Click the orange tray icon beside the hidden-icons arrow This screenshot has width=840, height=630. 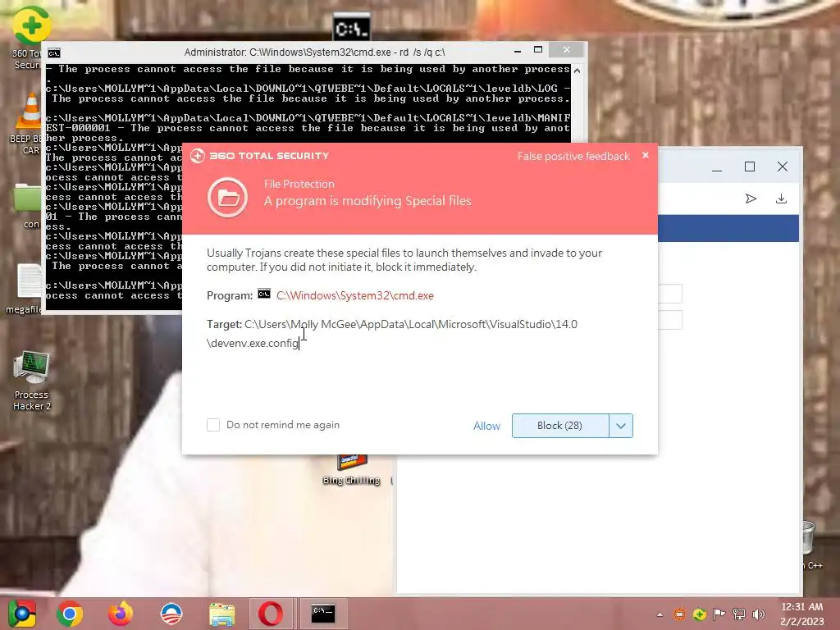click(679, 614)
